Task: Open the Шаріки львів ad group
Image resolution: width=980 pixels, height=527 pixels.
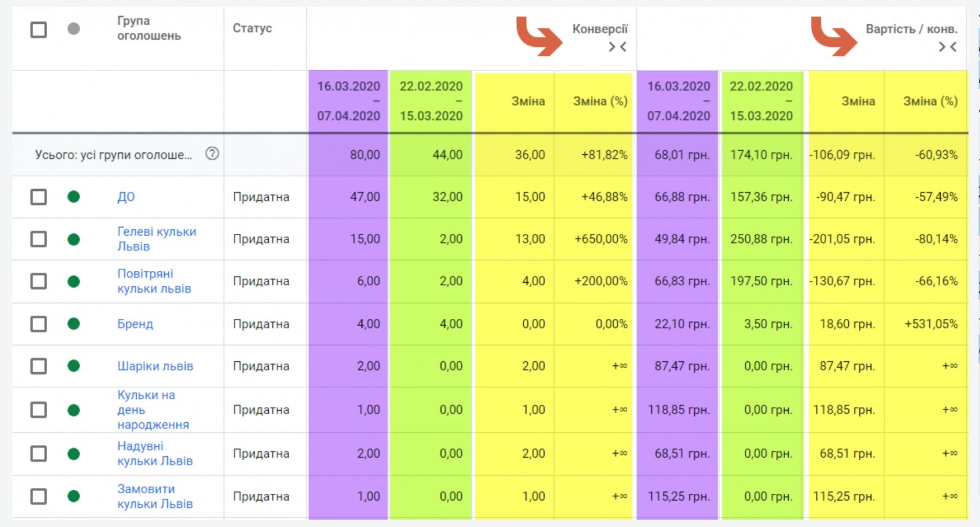Action: pos(155,366)
